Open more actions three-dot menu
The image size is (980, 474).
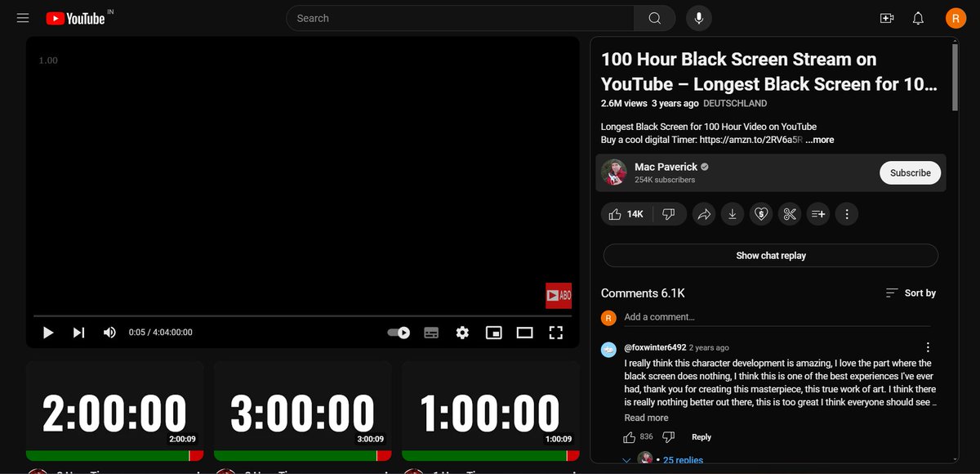point(847,214)
